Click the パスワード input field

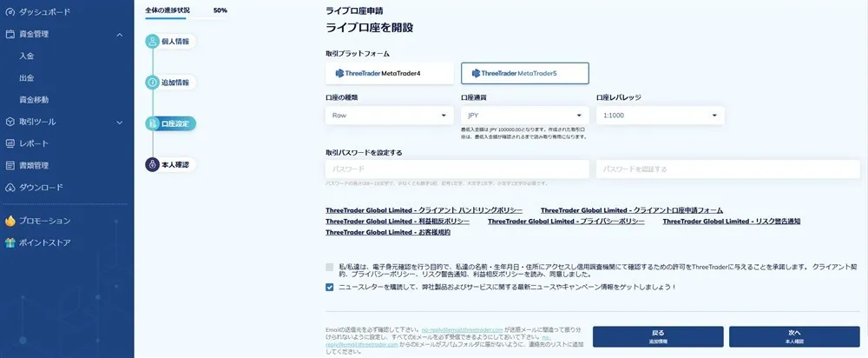pos(457,169)
